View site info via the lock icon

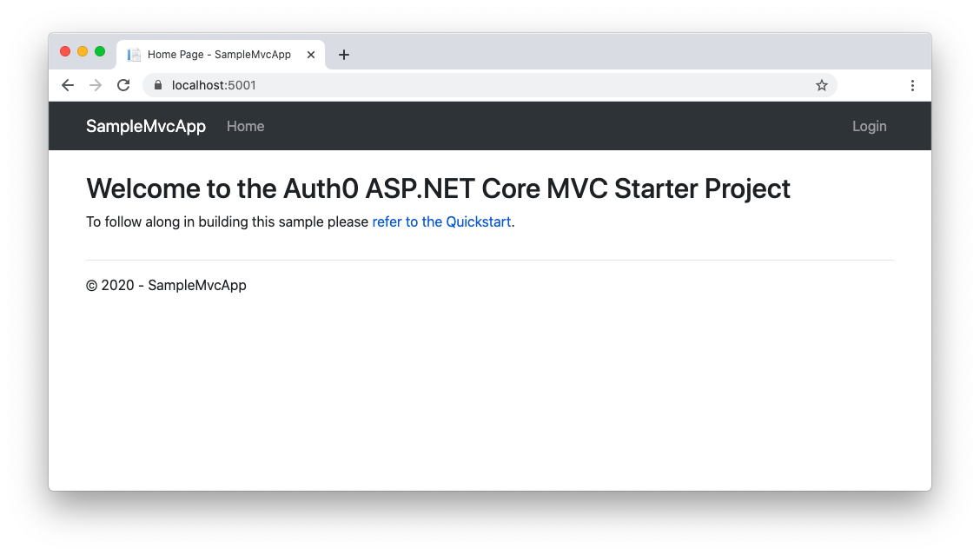point(158,85)
